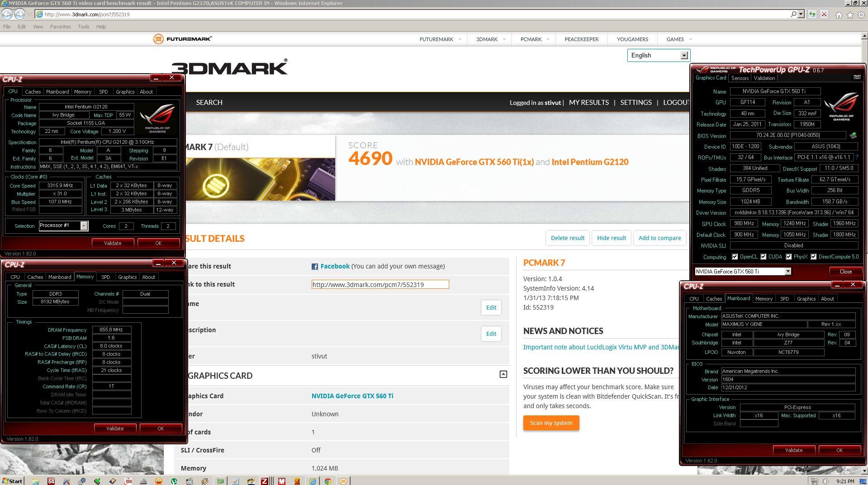Image resolution: width=868 pixels, height=485 pixels.
Task: Click Validate in the CPU-Z Memory window
Action: (x=115, y=428)
